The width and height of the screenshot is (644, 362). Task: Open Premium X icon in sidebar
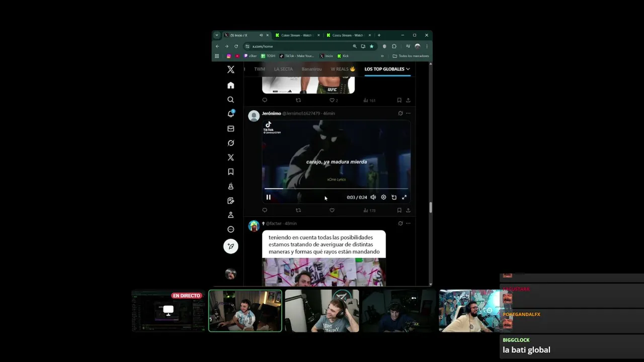[230, 157]
